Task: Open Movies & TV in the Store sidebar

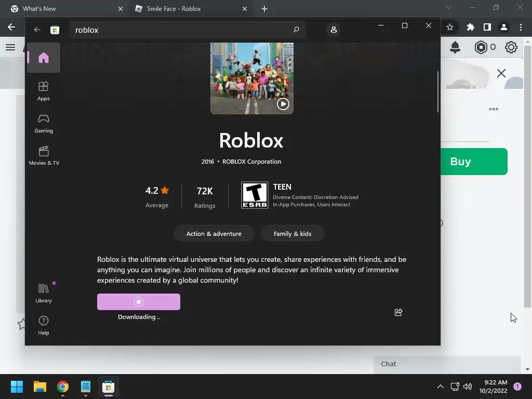Action: (x=44, y=156)
